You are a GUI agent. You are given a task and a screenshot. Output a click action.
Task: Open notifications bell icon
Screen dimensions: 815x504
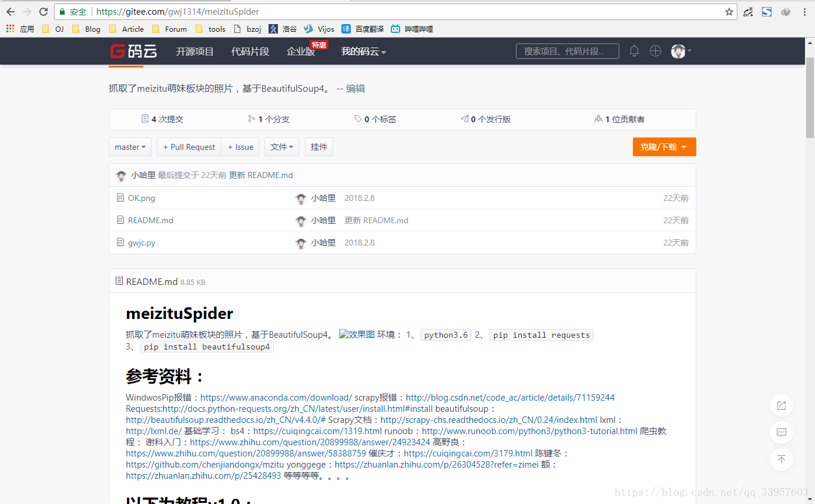[634, 51]
